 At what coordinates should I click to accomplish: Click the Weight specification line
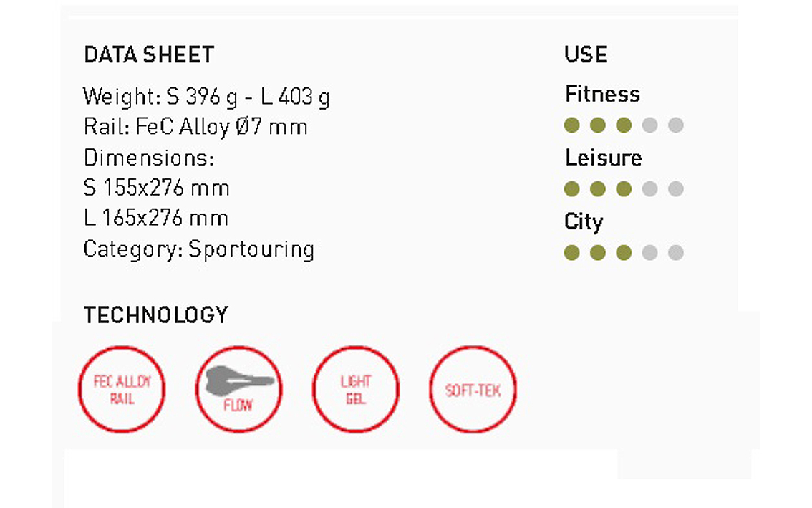206,96
